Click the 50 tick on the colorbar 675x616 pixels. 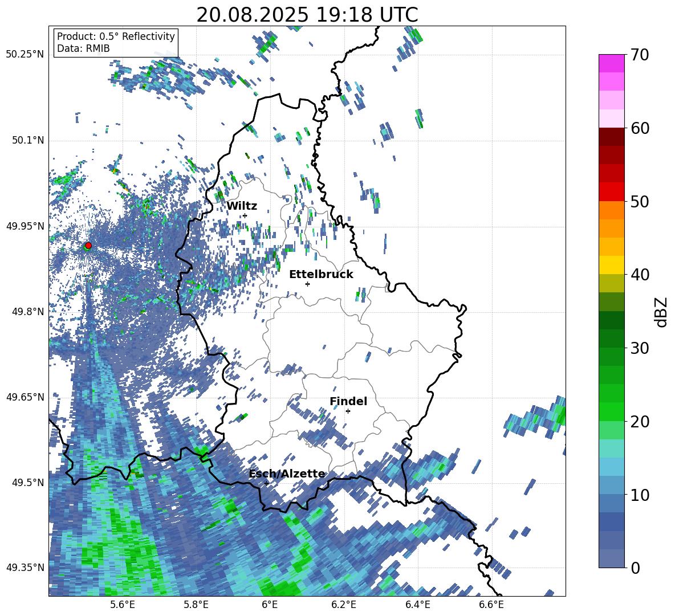point(639,202)
